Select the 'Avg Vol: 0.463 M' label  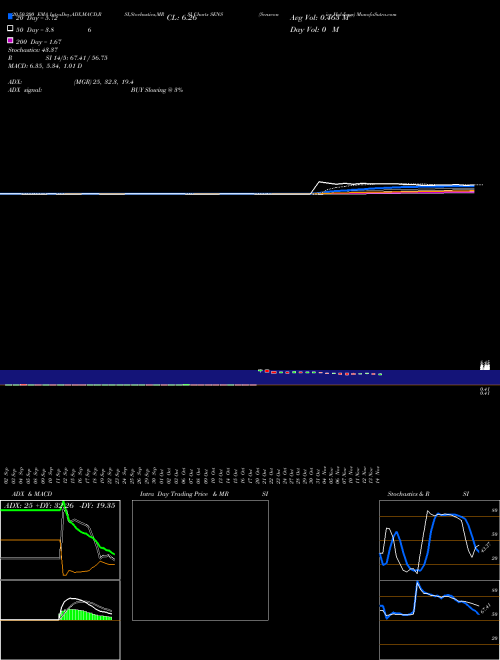coord(319,18)
